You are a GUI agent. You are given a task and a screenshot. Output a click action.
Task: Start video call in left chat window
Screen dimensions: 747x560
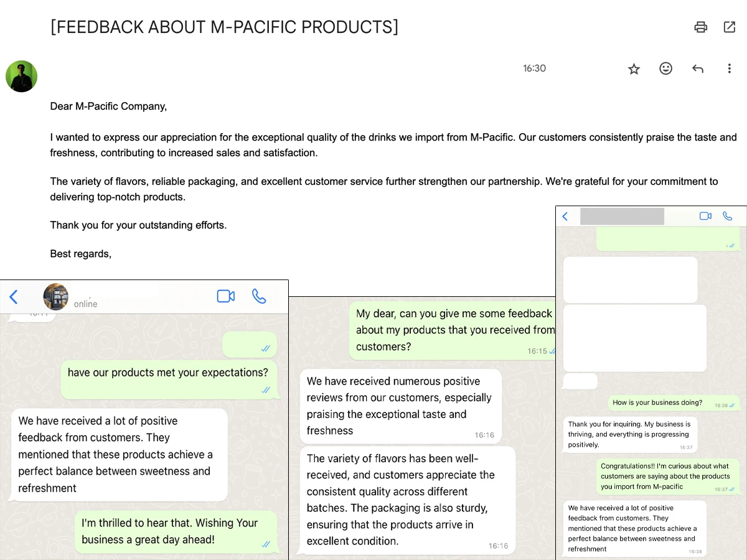(225, 296)
